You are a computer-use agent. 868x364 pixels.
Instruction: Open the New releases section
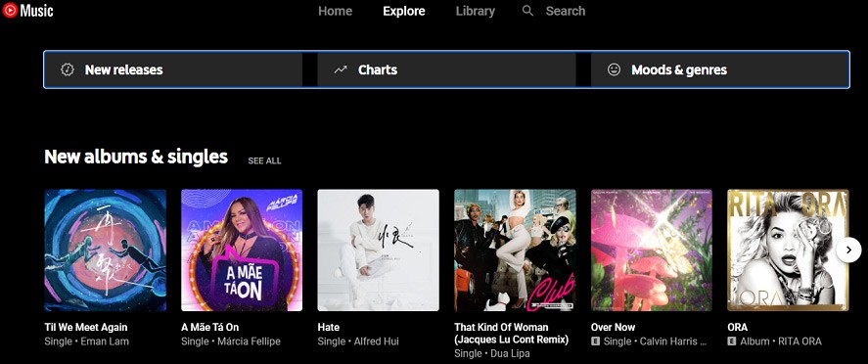173,69
